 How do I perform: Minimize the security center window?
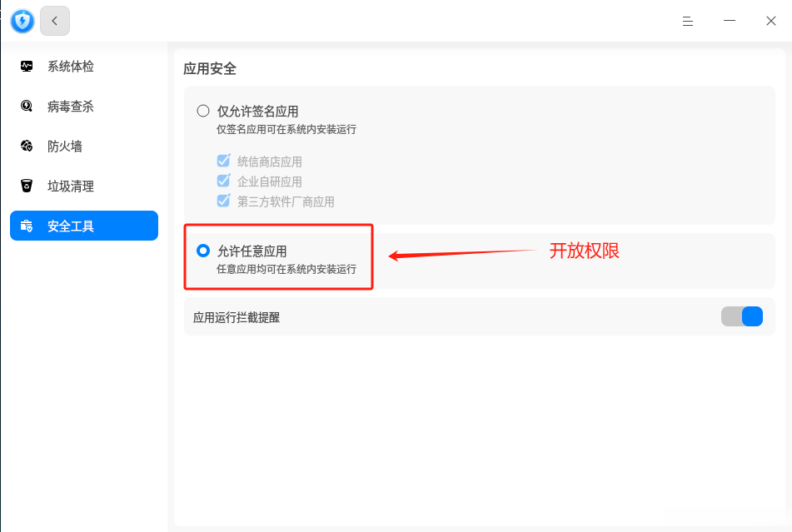tap(730, 22)
